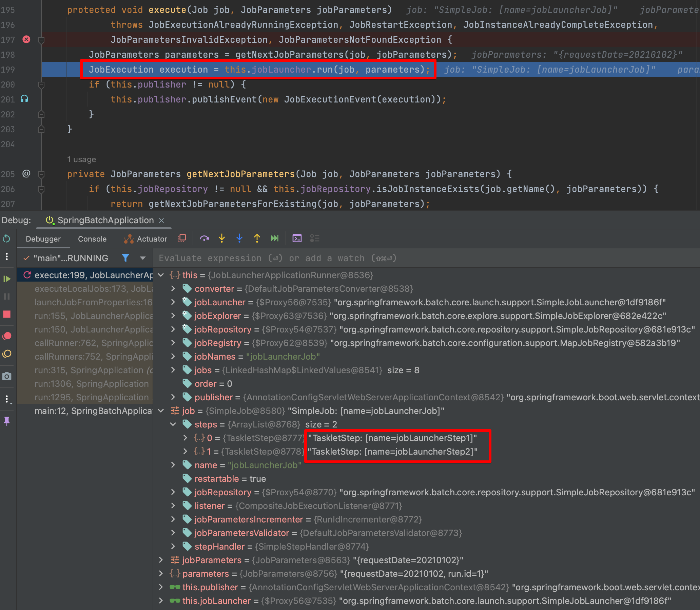Toggle Mute Breakpoints icon in debug sidebar

click(7, 354)
